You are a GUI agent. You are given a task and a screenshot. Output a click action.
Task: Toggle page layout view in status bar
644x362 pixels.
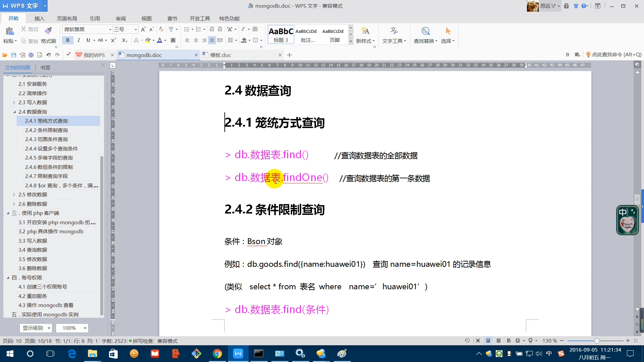pyautogui.click(x=488, y=341)
